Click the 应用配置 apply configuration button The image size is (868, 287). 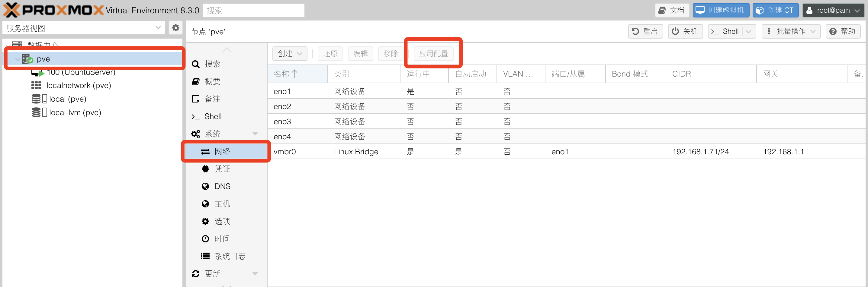click(433, 53)
